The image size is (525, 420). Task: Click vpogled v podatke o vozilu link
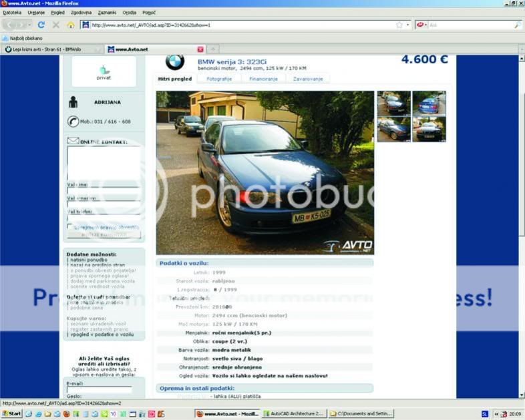(x=102, y=335)
